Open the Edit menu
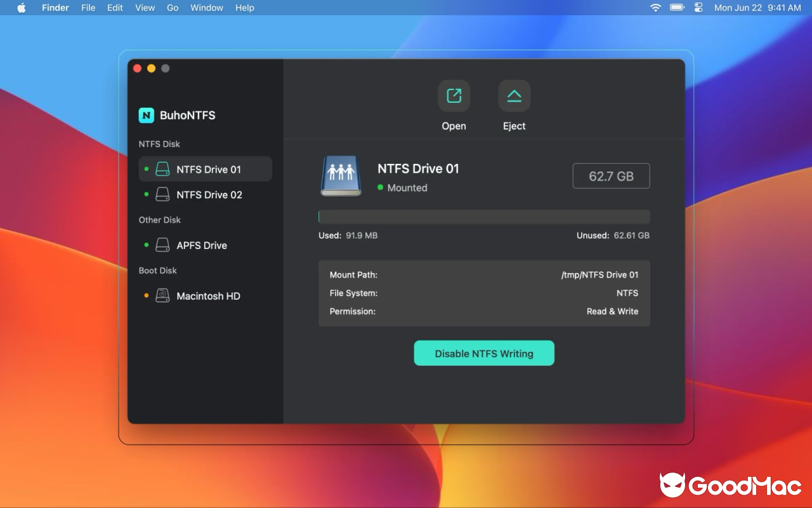This screenshot has width=812, height=508. [115, 8]
